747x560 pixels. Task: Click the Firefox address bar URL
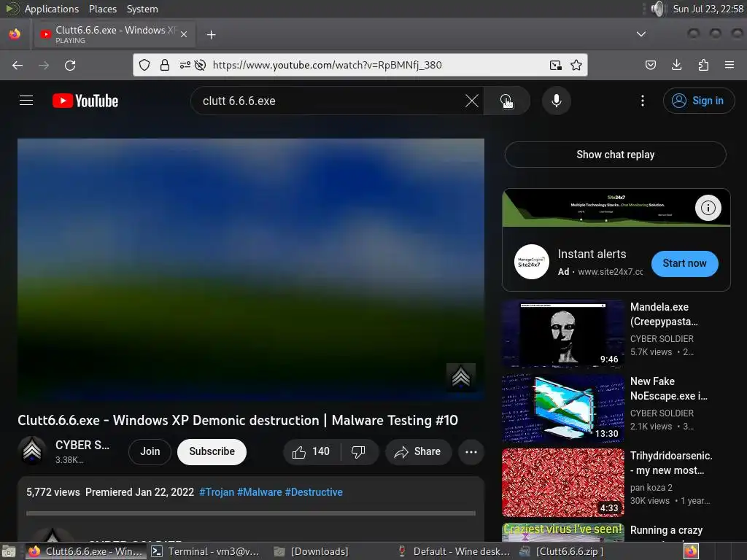click(x=328, y=65)
